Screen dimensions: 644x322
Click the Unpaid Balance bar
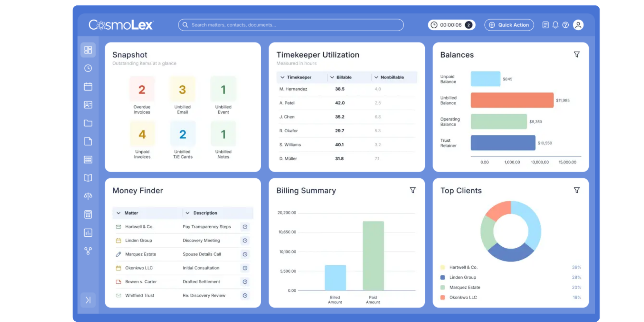point(486,79)
